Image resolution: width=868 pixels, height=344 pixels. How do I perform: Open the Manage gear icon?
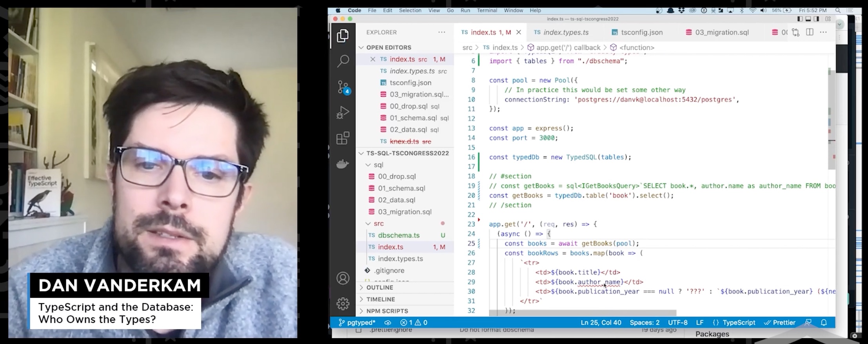click(x=343, y=304)
